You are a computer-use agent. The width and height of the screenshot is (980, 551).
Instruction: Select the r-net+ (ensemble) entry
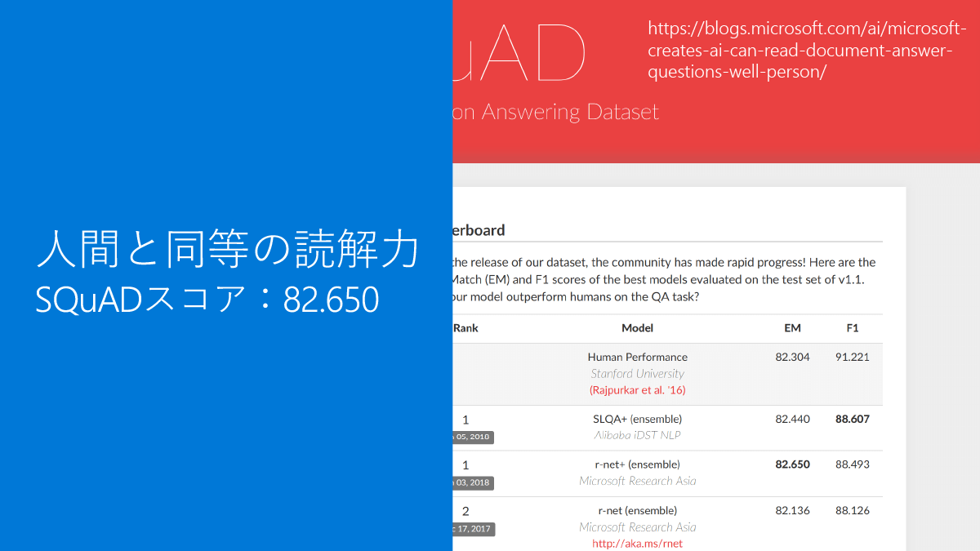point(637,464)
